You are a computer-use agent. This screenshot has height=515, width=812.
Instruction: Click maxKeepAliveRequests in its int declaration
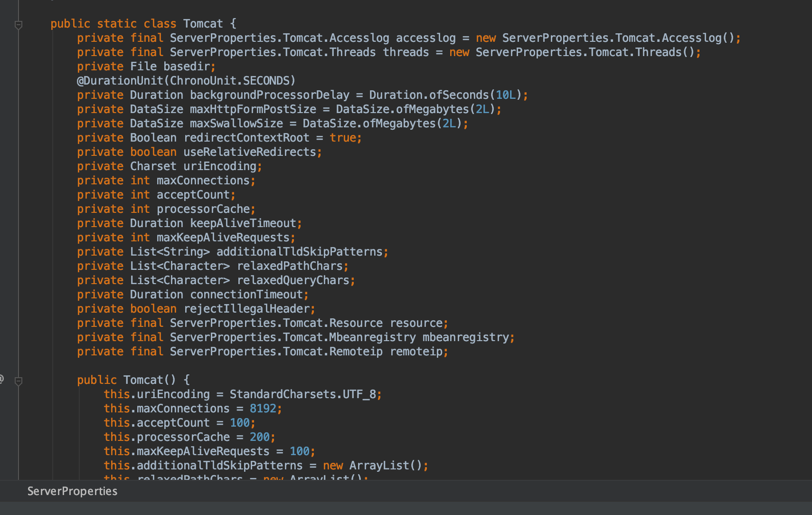pos(223,238)
